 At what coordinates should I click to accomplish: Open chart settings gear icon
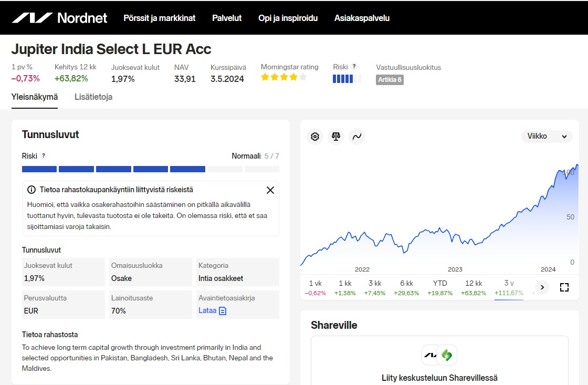[x=315, y=137]
